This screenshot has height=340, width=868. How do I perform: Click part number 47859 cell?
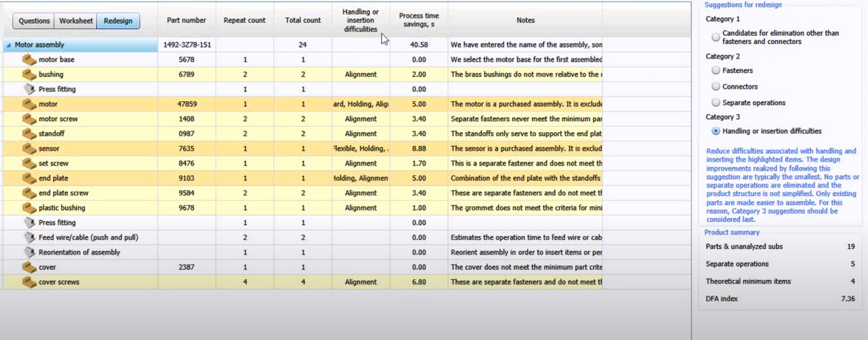click(x=187, y=104)
